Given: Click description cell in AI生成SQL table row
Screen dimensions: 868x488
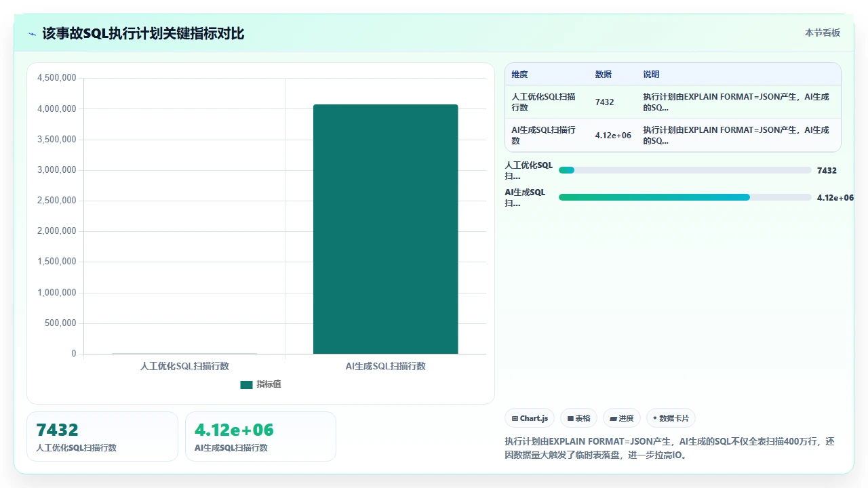Looking at the screenshot, I should [x=738, y=136].
